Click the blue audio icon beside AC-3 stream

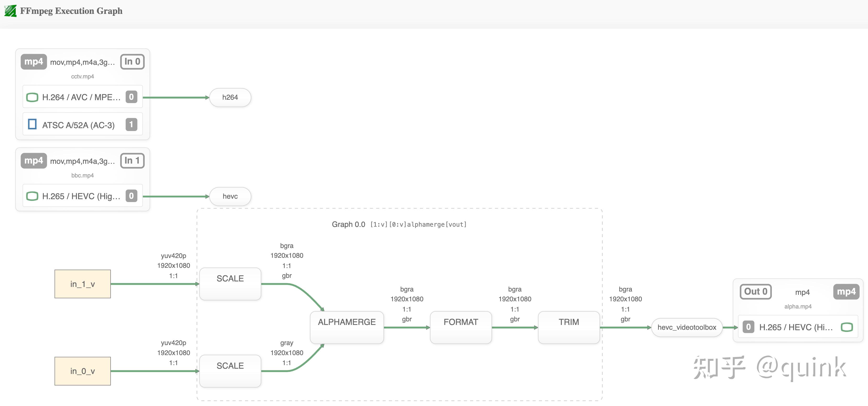pyautogui.click(x=32, y=124)
